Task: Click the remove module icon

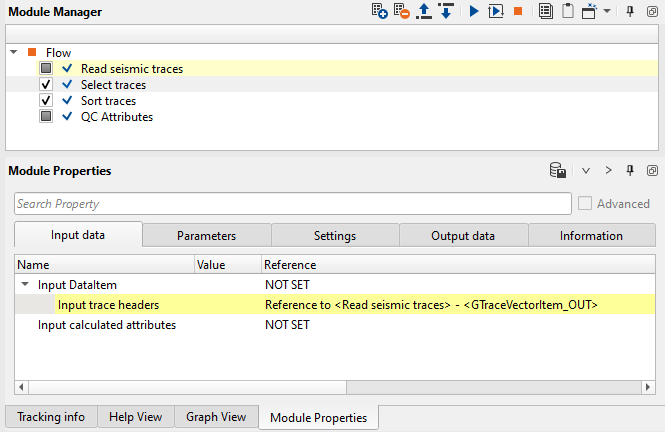Action: pos(402,12)
